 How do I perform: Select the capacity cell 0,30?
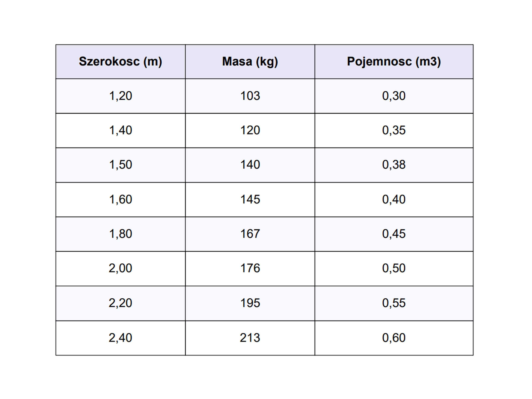coord(394,96)
